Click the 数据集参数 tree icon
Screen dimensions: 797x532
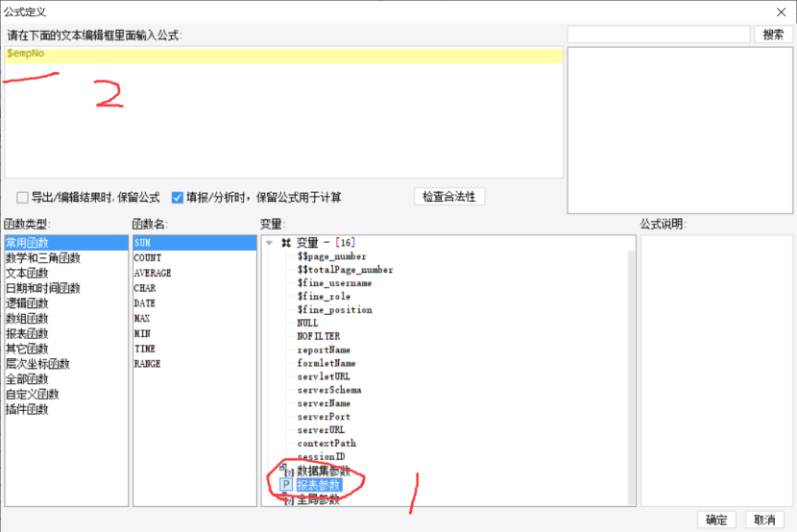point(286,470)
